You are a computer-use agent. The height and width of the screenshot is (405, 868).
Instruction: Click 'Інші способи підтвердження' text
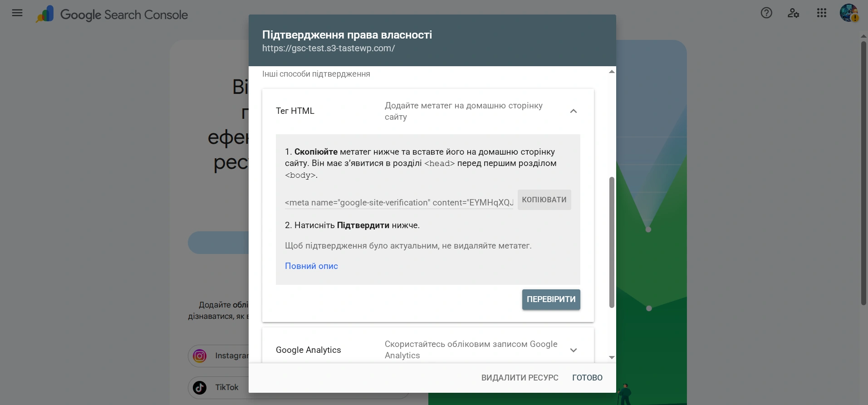[x=316, y=74]
